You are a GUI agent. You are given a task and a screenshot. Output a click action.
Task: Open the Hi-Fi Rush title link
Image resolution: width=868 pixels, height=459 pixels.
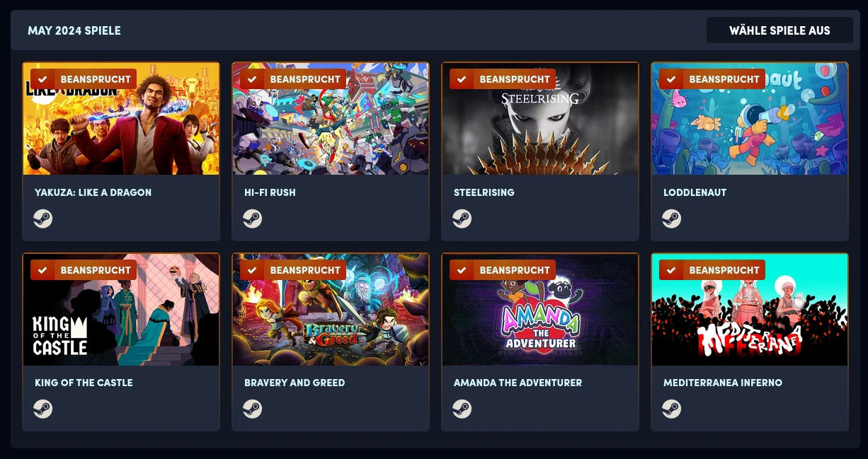click(x=270, y=192)
